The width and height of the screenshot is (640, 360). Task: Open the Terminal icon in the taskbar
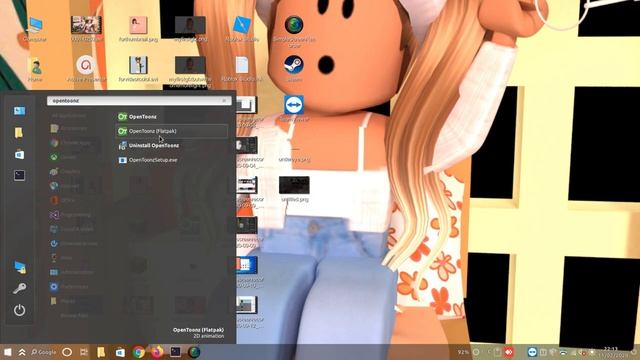coord(176,352)
